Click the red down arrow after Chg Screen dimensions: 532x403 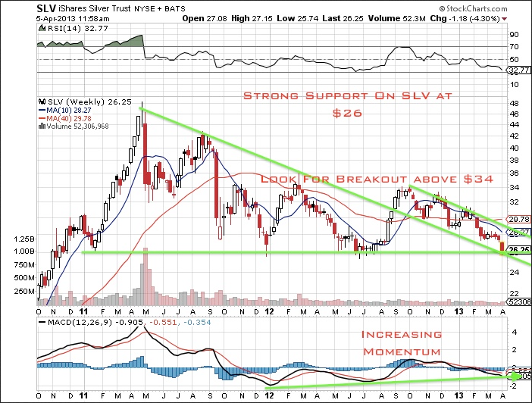pyautogui.click(x=505, y=19)
